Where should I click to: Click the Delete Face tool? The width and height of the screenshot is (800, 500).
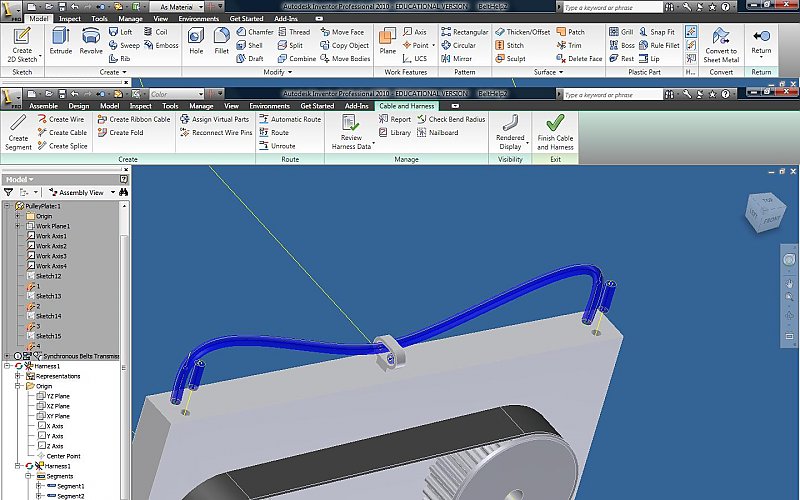point(580,59)
